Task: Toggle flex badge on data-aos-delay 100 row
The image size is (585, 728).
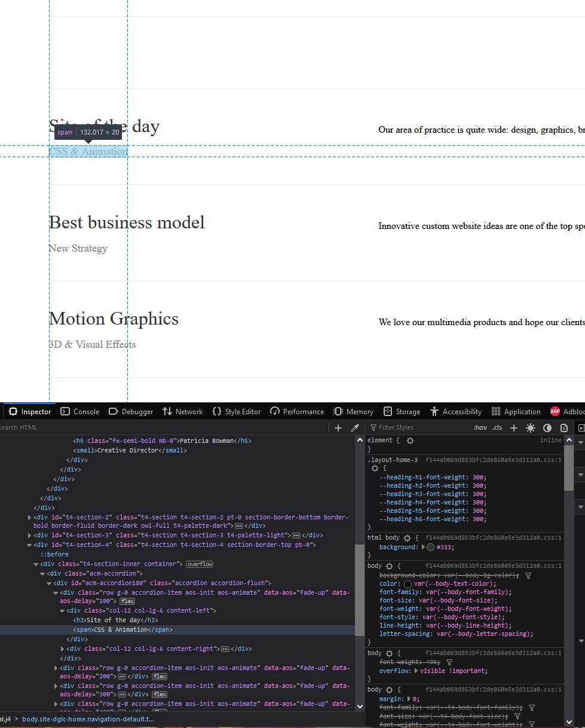Action: tap(128, 601)
